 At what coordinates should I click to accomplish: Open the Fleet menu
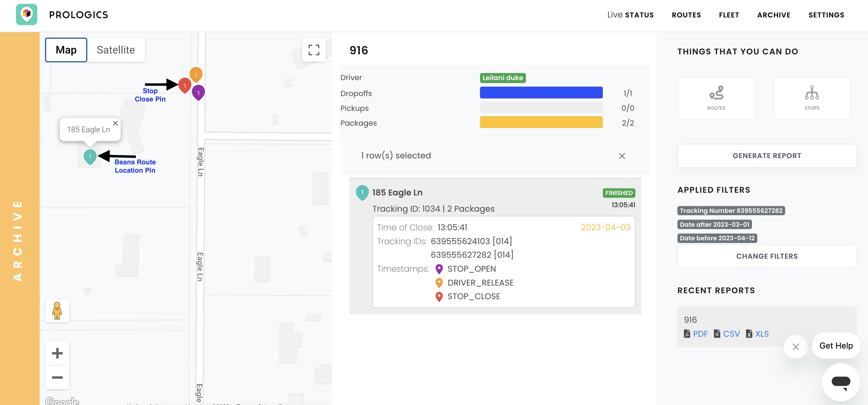pos(729,15)
